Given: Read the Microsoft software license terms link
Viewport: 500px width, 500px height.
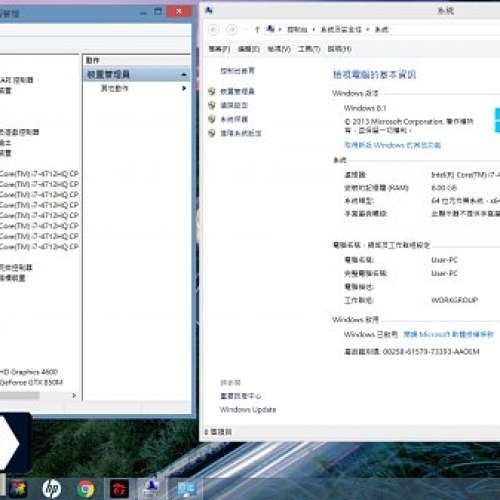Looking at the screenshot, I should coord(448,334).
